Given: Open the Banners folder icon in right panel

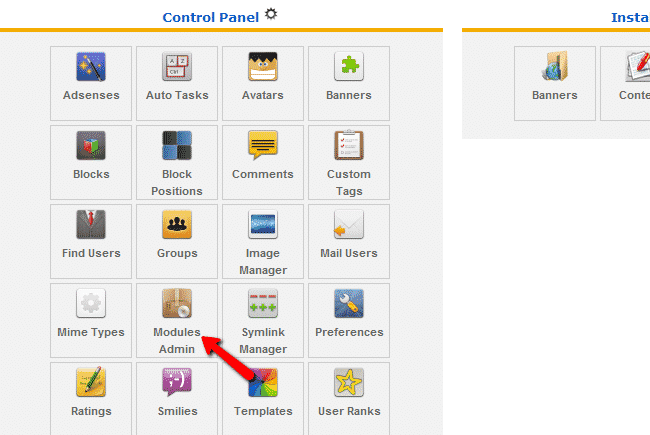Looking at the screenshot, I should coord(554,67).
